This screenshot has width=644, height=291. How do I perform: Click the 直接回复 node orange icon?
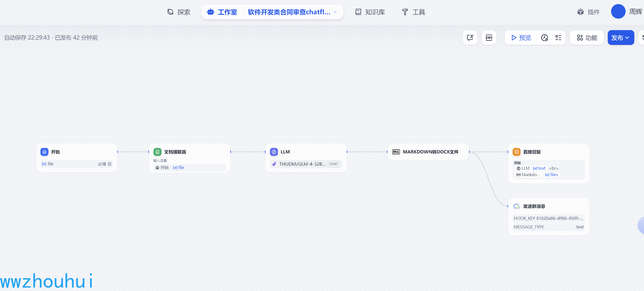516,152
